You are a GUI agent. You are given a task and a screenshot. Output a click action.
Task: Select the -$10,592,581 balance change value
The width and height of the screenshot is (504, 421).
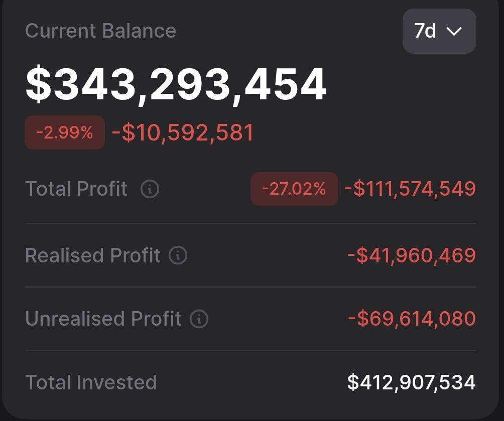(183, 133)
